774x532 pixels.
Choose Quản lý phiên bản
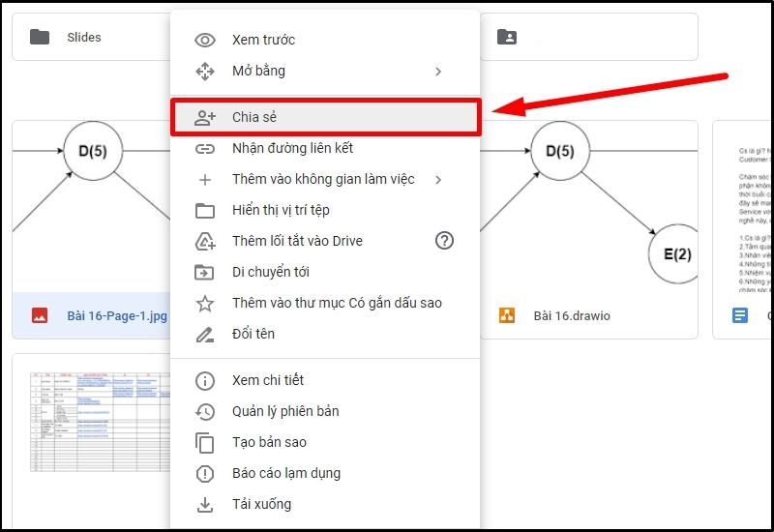325,412
